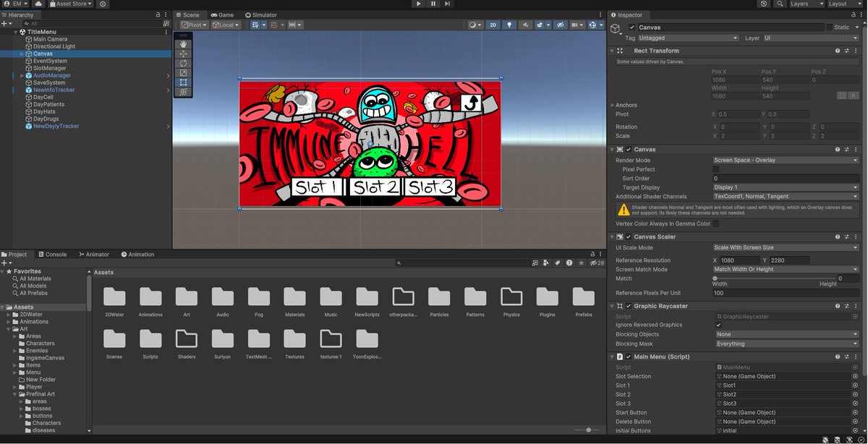868x444 pixels.
Task: Adjust the Project icon size slider
Action: click(x=588, y=430)
